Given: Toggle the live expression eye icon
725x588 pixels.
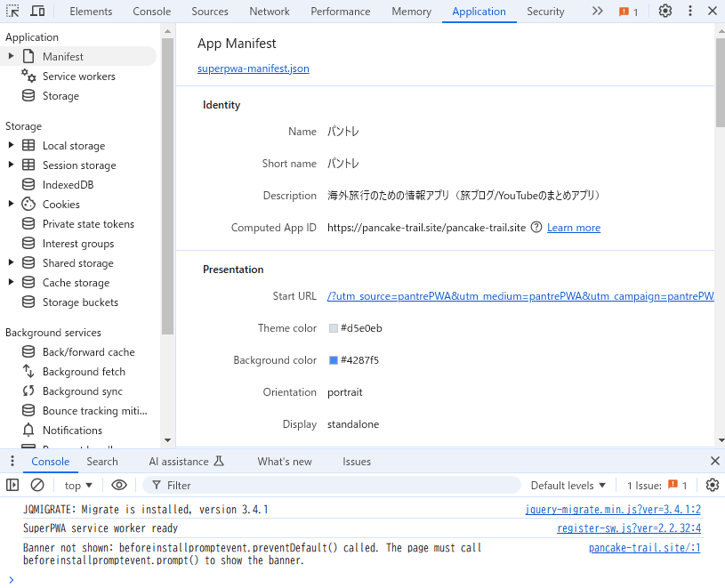Looking at the screenshot, I should 119,485.
